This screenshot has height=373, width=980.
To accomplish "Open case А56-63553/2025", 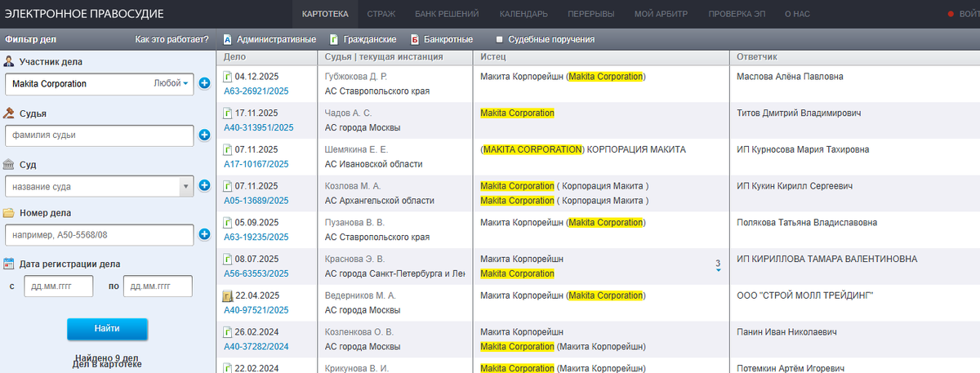I will point(256,274).
